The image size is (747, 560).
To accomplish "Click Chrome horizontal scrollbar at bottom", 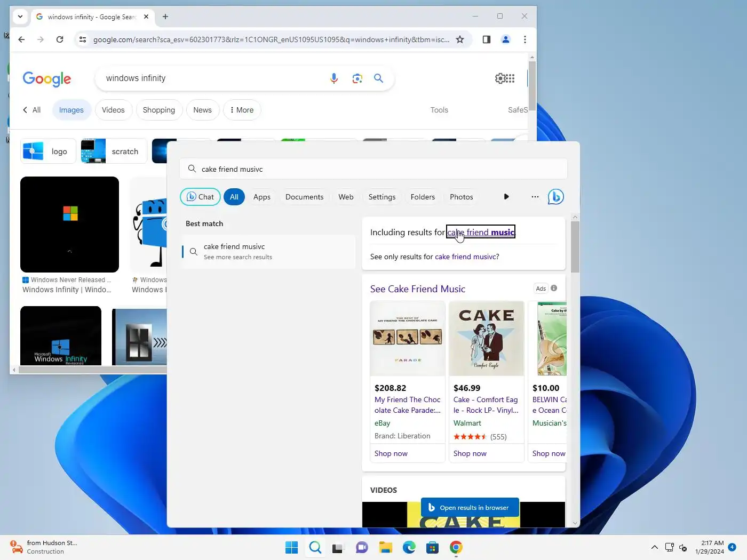I will (x=93, y=370).
